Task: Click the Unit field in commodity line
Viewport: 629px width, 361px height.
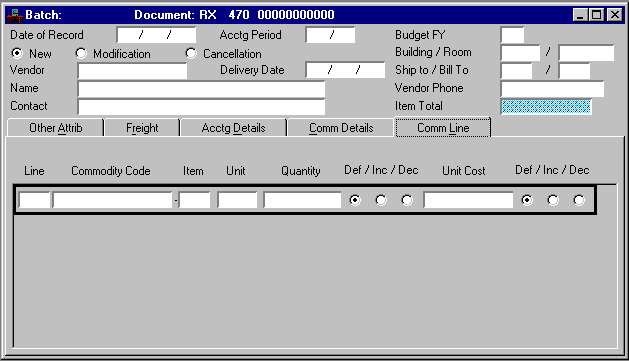Action: pos(237,200)
